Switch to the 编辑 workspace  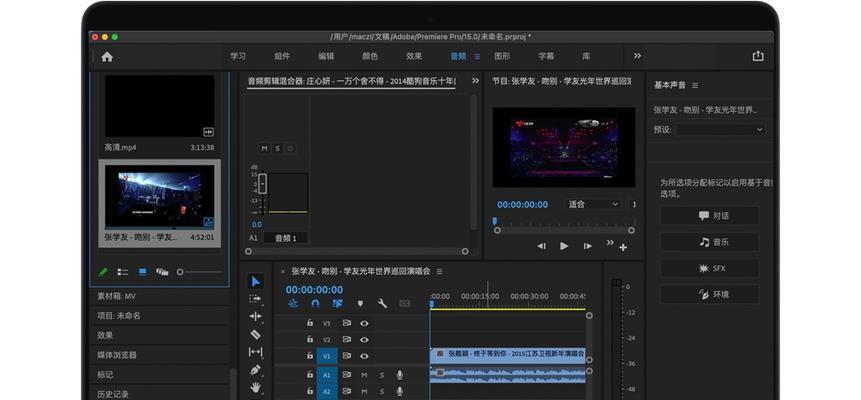coord(326,56)
